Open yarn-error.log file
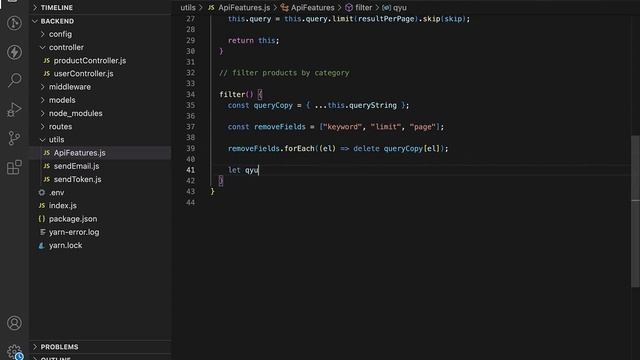The width and height of the screenshot is (640, 360). 74,232
